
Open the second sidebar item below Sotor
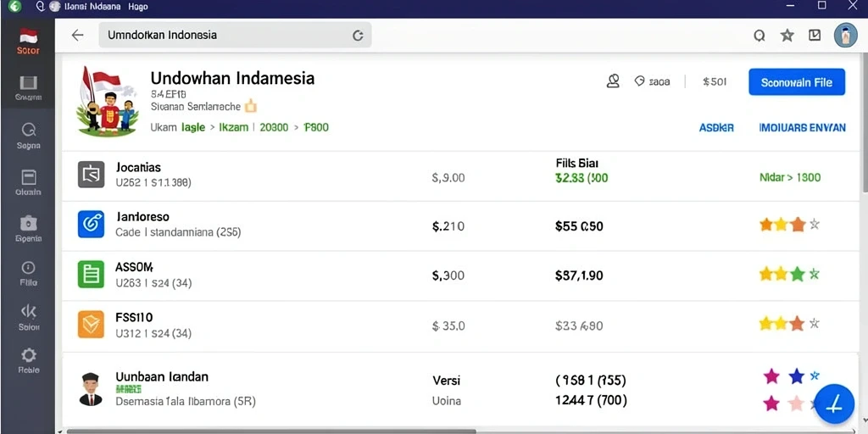28,88
